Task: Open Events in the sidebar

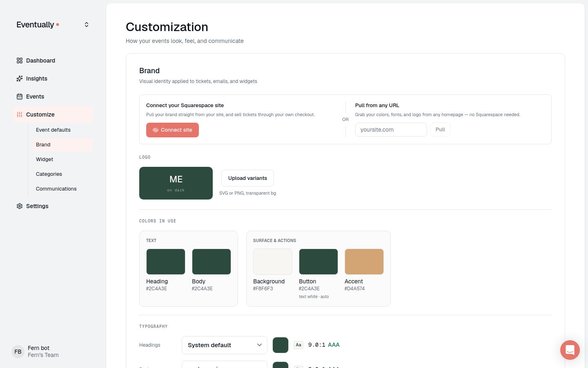Action: point(53,96)
